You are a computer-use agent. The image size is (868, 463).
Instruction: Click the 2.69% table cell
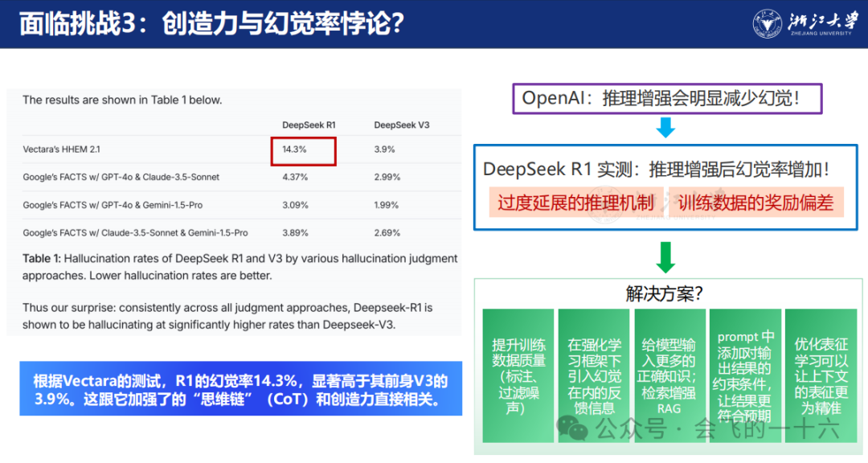pyautogui.click(x=387, y=233)
